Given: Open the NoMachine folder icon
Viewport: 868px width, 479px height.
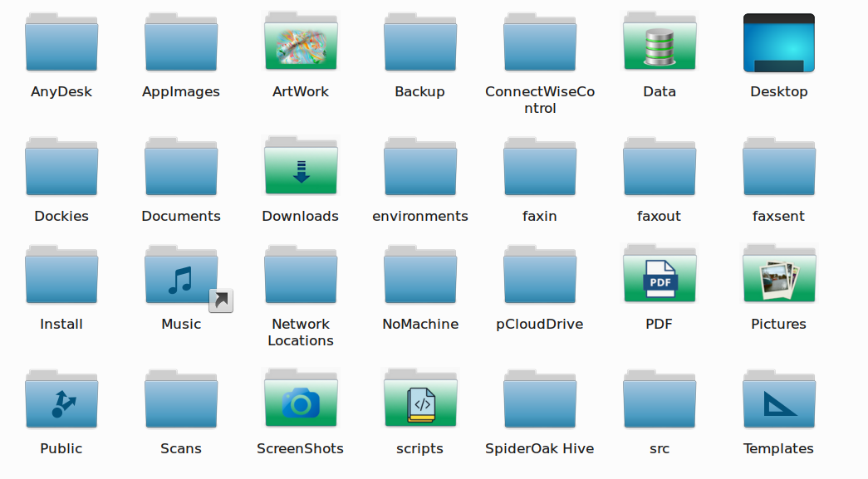Looking at the screenshot, I should [420, 274].
